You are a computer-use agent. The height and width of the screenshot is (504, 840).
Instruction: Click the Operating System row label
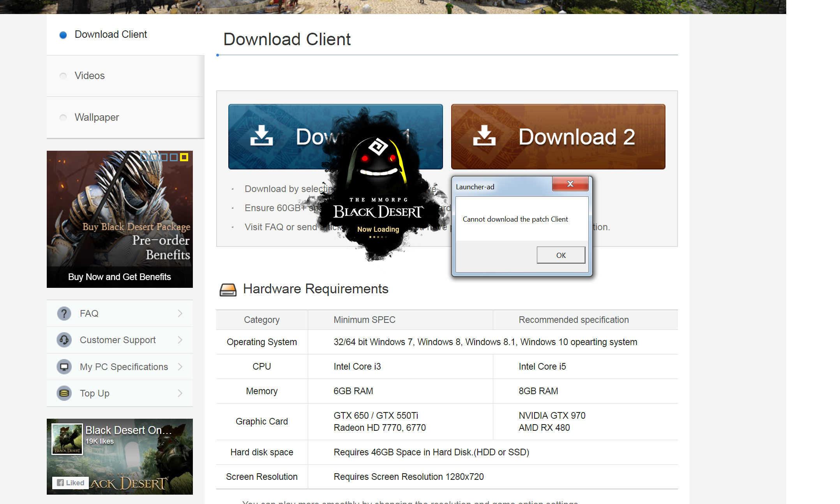pos(262,342)
